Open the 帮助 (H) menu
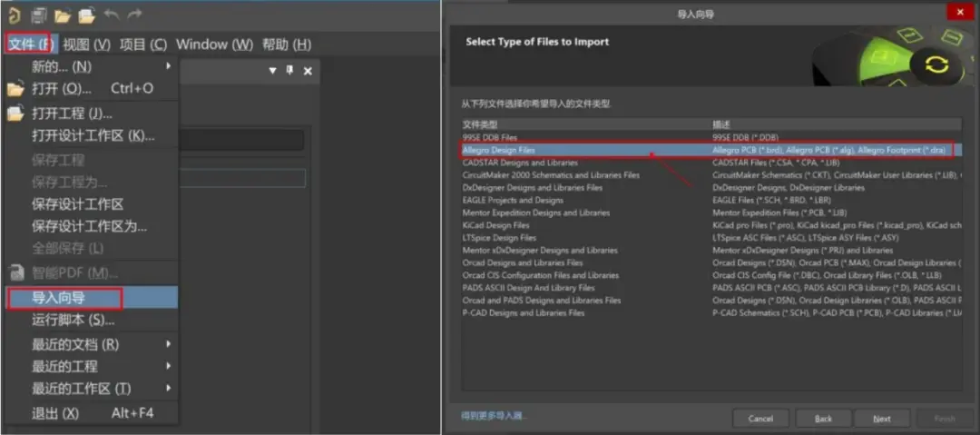The image size is (980, 435). tap(286, 44)
